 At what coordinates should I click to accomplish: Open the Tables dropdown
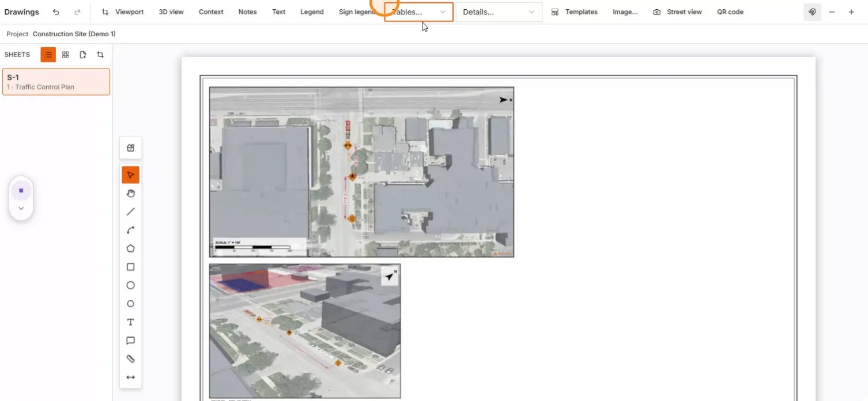pyautogui.click(x=418, y=12)
